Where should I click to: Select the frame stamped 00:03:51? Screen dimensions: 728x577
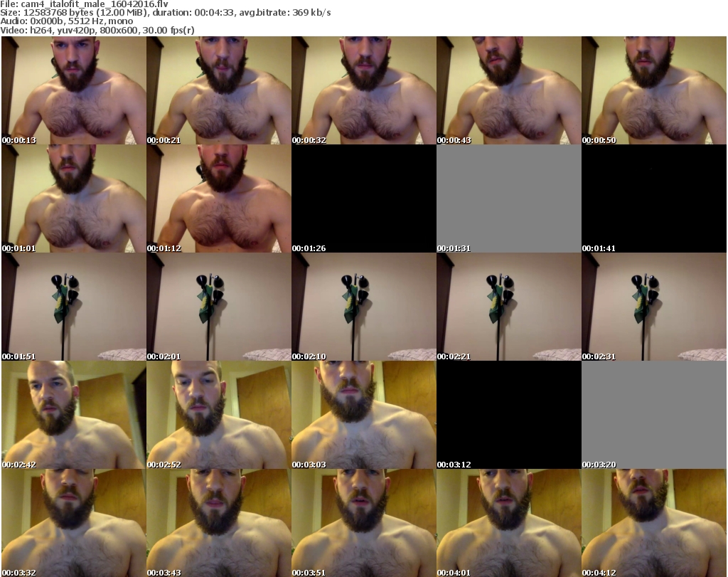pyautogui.click(x=364, y=523)
